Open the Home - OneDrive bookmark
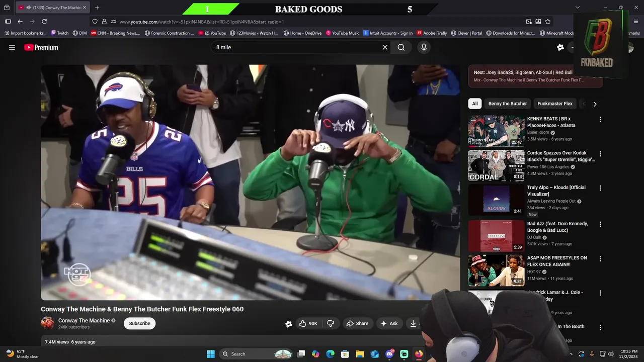Screen dimensions: 644x362 [x=302, y=33]
